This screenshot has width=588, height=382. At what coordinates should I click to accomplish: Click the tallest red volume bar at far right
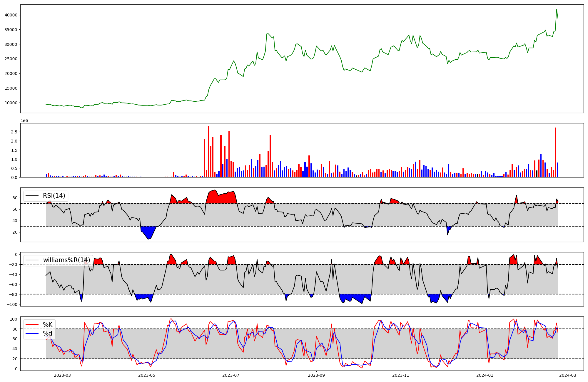tap(555, 152)
